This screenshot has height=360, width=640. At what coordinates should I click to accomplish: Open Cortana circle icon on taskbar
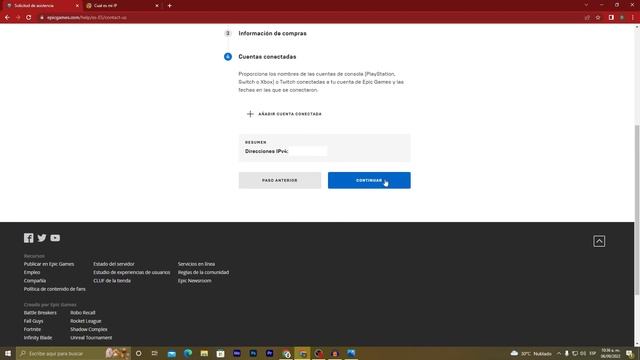(138, 353)
